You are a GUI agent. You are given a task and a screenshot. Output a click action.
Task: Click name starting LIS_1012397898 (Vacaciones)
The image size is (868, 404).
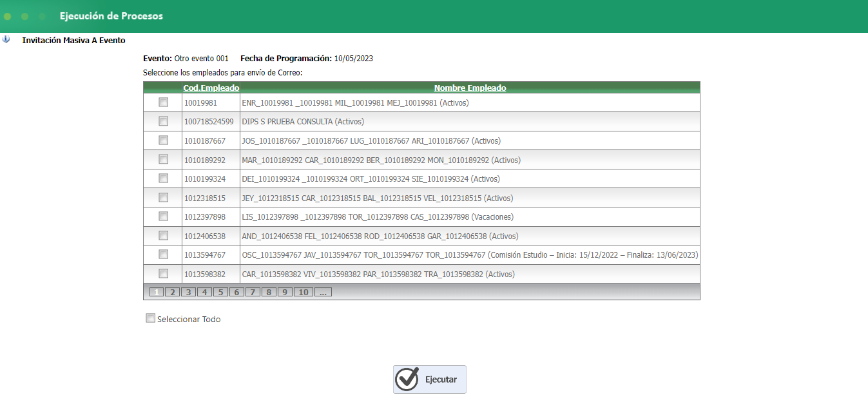point(378,216)
